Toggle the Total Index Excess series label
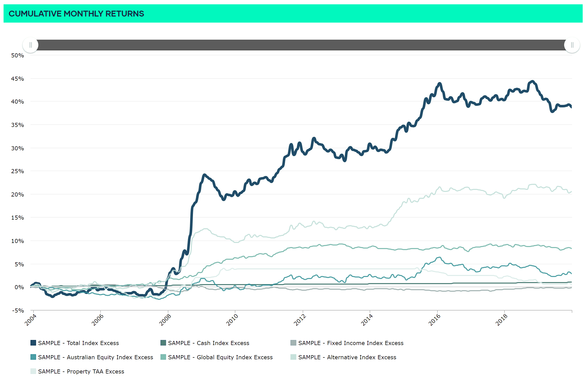This screenshot has width=587, height=392. pyautogui.click(x=78, y=343)
